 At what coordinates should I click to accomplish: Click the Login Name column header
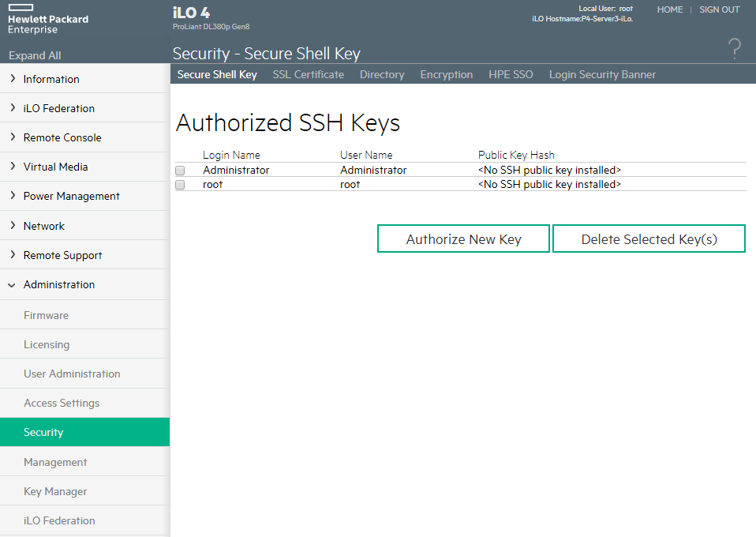pyautogui.click(x=231, y=155)
